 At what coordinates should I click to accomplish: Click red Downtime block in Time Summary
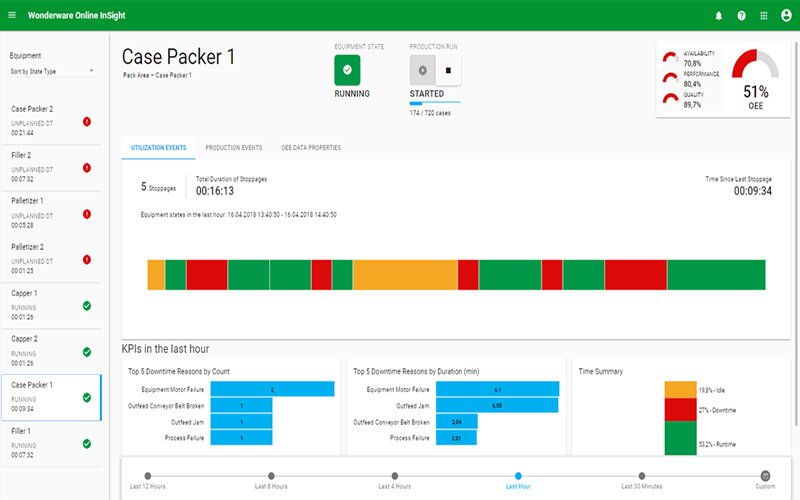tap(680, 410)
